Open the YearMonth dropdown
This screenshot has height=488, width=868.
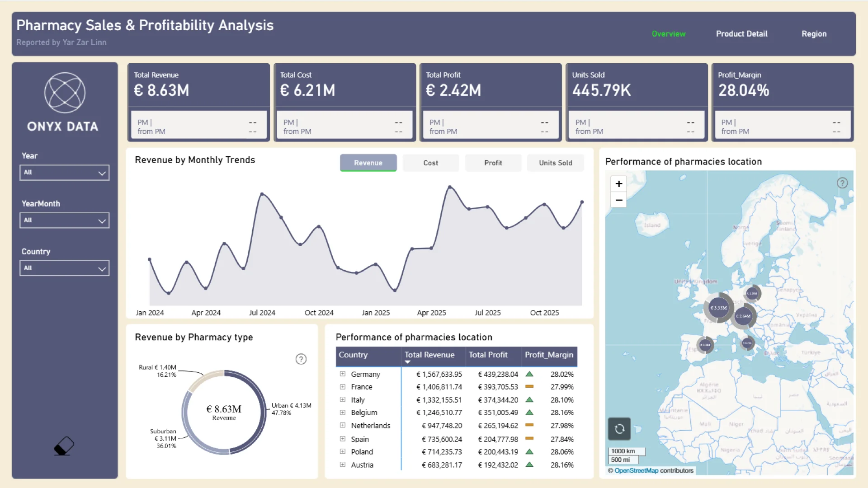pyautogui.click(x=65, y=221)
